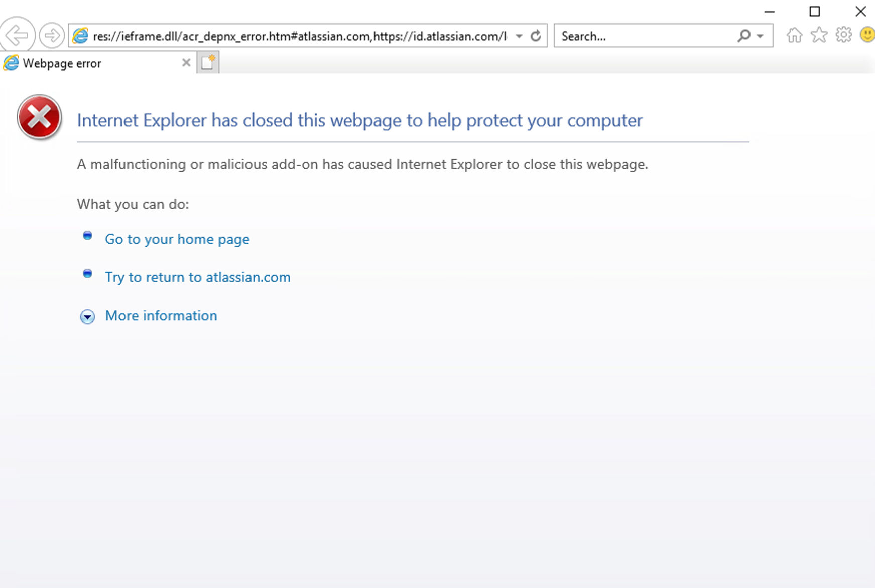Click the magnifier search icon

click(744, 36)
